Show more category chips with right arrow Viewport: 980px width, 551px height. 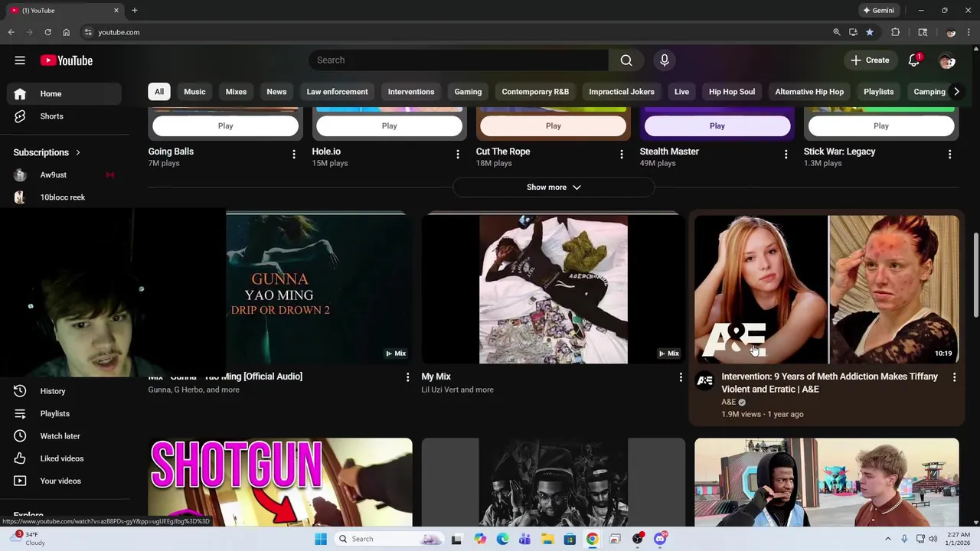point(956,92)
